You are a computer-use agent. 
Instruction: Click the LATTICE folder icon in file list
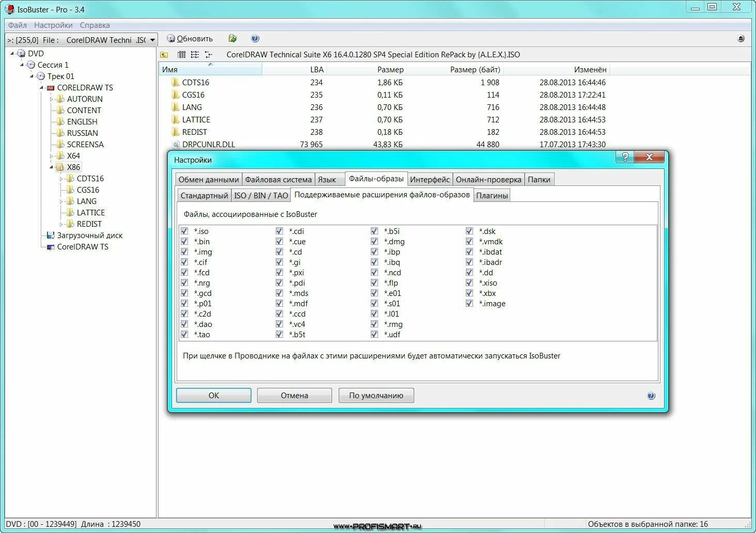[176, 119]
